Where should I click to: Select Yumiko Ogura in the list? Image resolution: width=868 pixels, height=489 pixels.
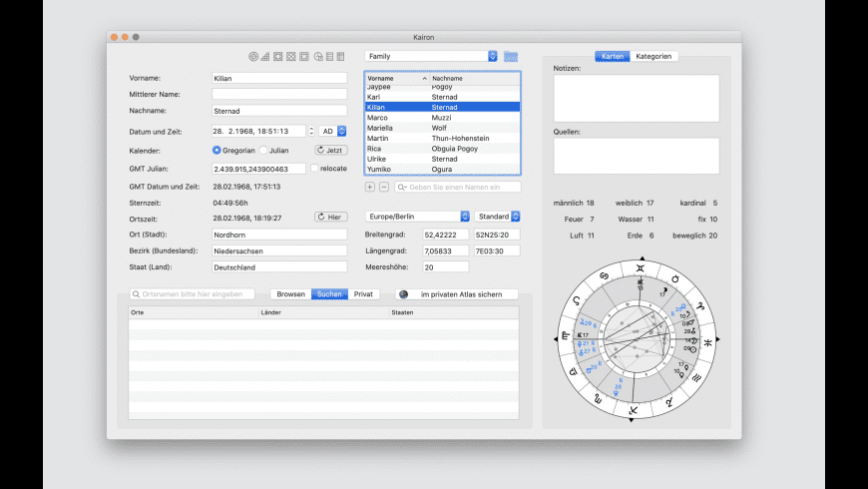pyautogui.click(x=442, y=169)
